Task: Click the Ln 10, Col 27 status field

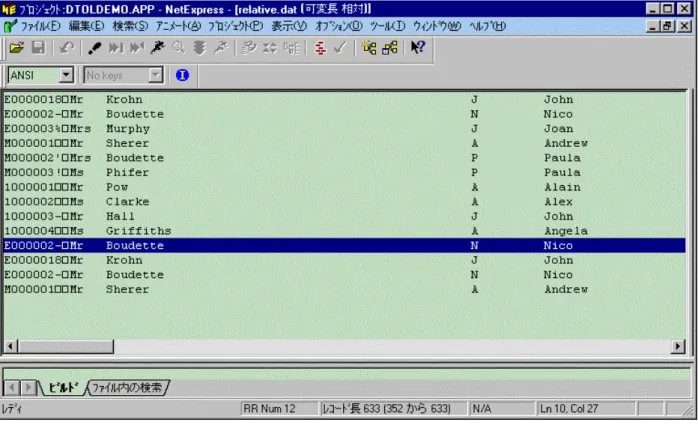Action: 585,409
